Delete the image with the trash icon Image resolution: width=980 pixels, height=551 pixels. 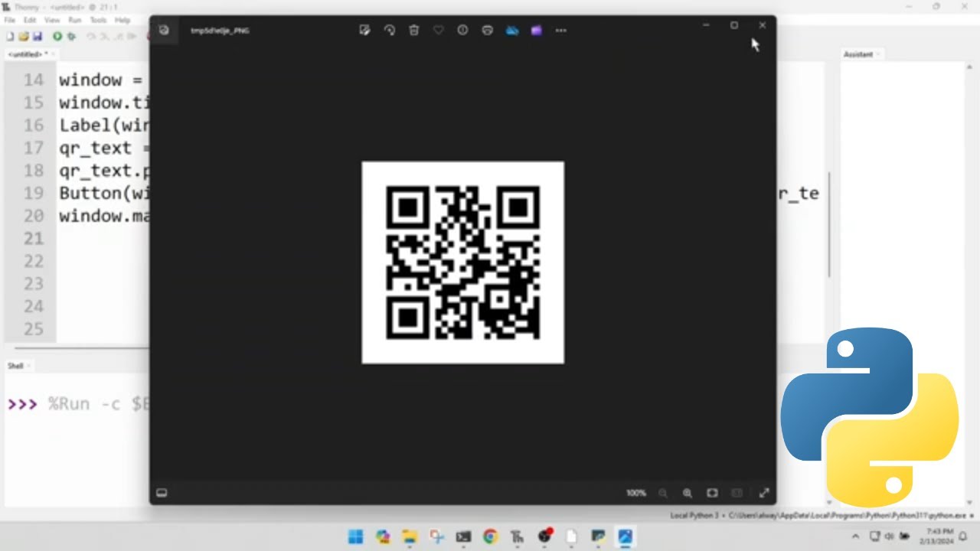tap(414, 31)
